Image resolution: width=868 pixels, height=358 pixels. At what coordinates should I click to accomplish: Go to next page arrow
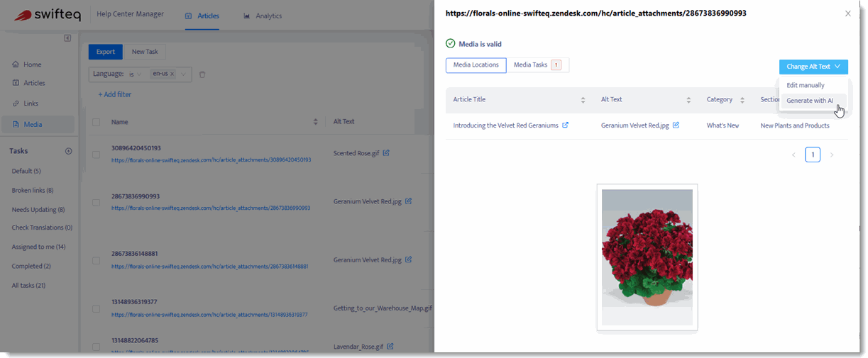(832, 155)
